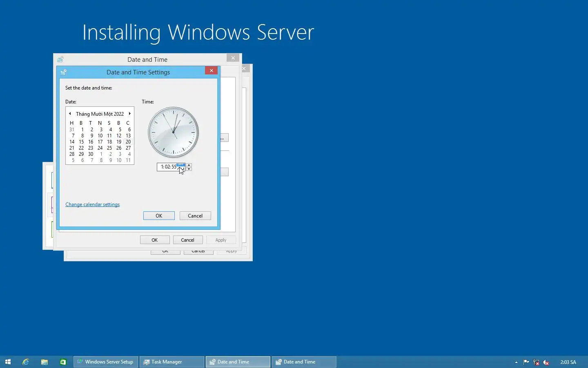Select date 12 in the calendar

tap(119, 136)
